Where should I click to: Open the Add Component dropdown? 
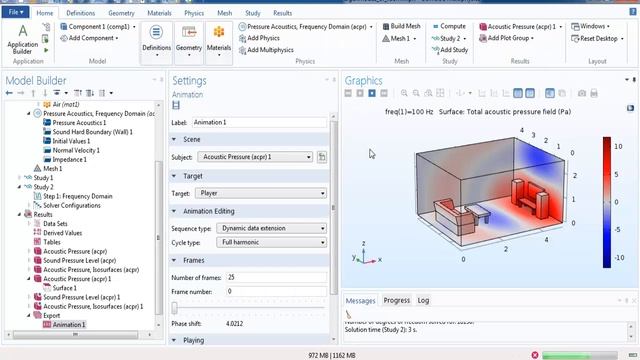click(89, 38)
